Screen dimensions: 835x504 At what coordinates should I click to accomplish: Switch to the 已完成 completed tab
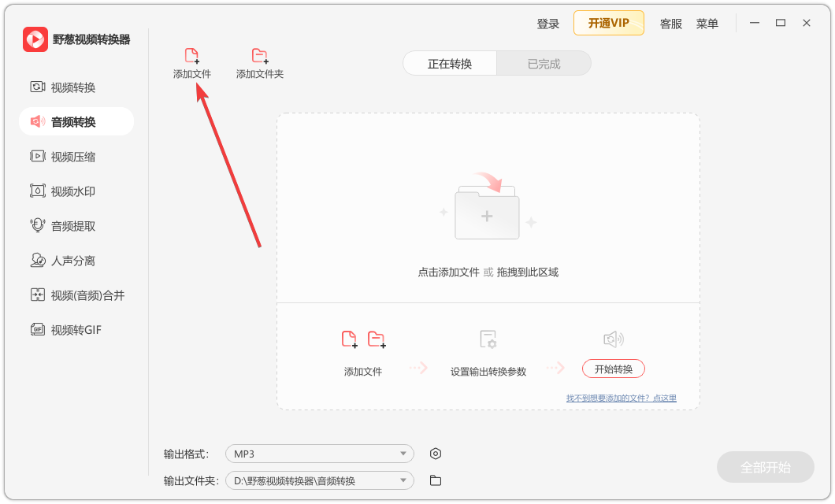[x=544, y=63]
